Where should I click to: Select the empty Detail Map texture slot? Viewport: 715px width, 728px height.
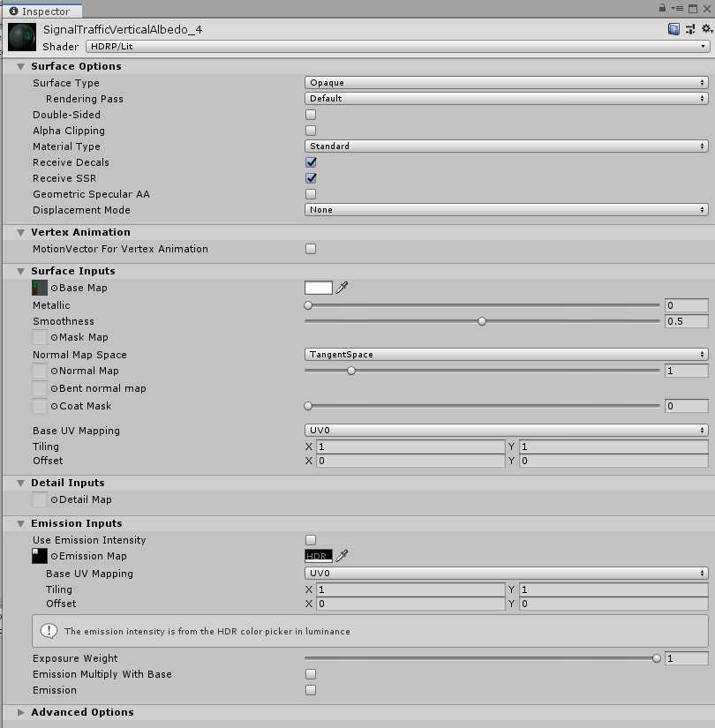coord(40,499)
